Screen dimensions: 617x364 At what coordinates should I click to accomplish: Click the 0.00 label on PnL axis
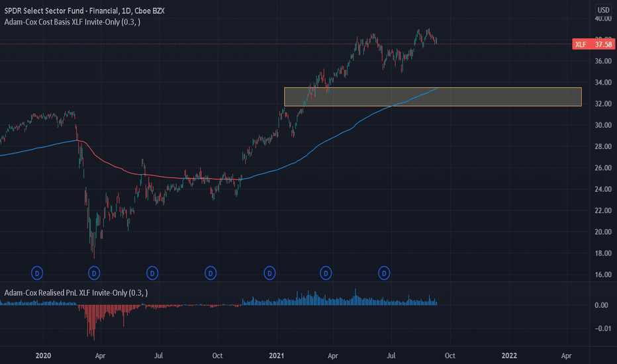click(601, 305)
